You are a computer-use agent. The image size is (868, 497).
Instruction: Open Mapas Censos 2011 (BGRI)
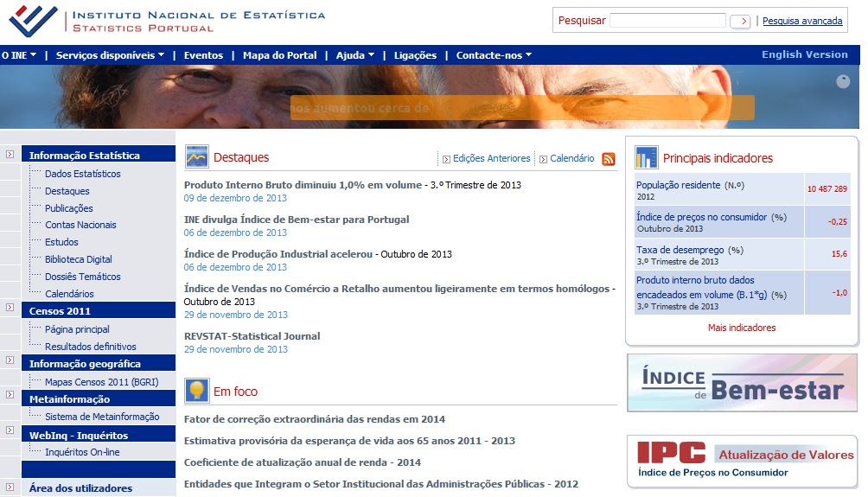pos(101,382)
